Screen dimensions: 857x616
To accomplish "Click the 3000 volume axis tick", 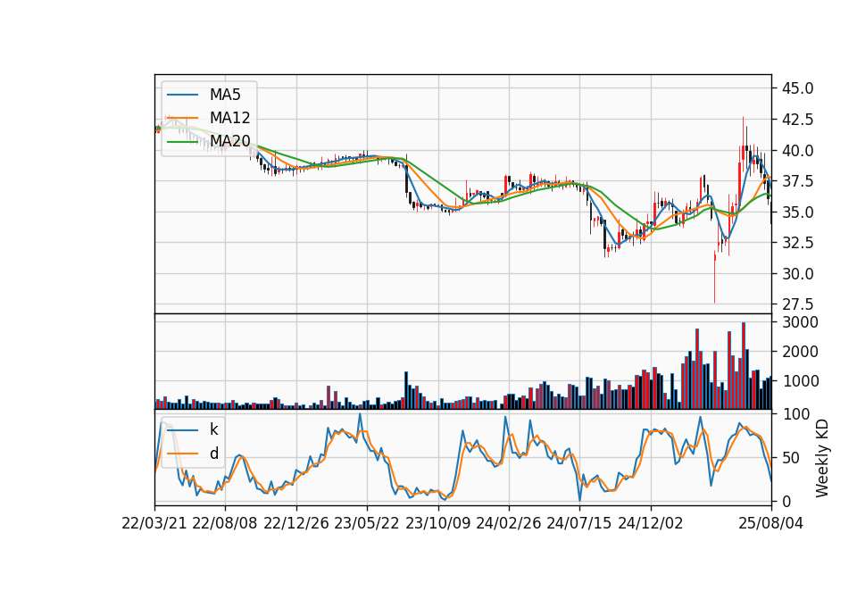I will pos(800,322).
